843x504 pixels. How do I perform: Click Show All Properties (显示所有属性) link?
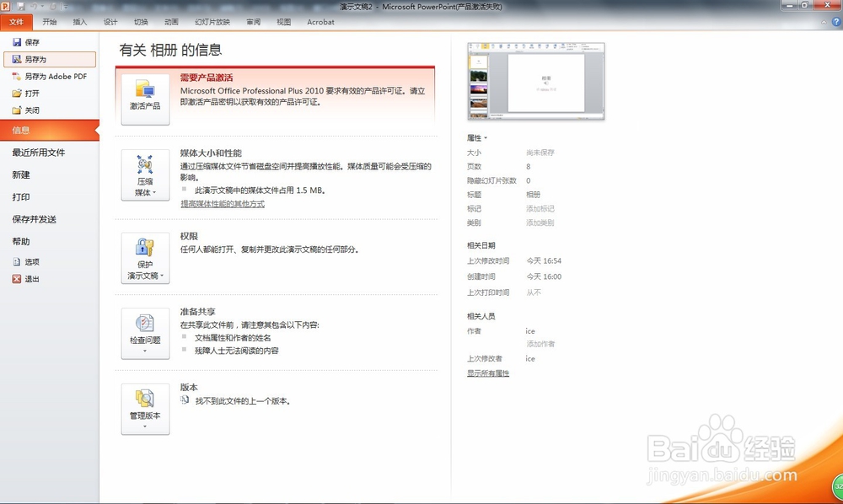click(x=487, y=373)
